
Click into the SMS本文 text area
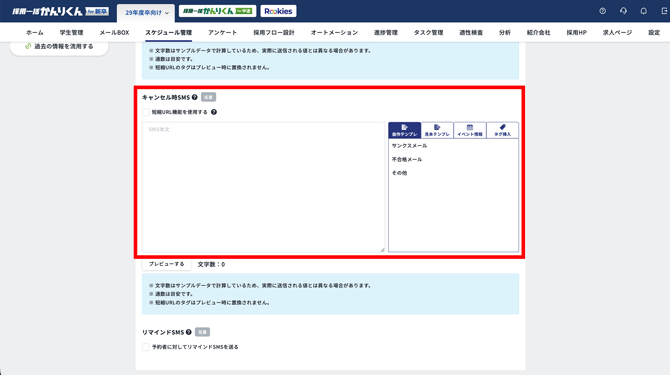tap(264, 187)
